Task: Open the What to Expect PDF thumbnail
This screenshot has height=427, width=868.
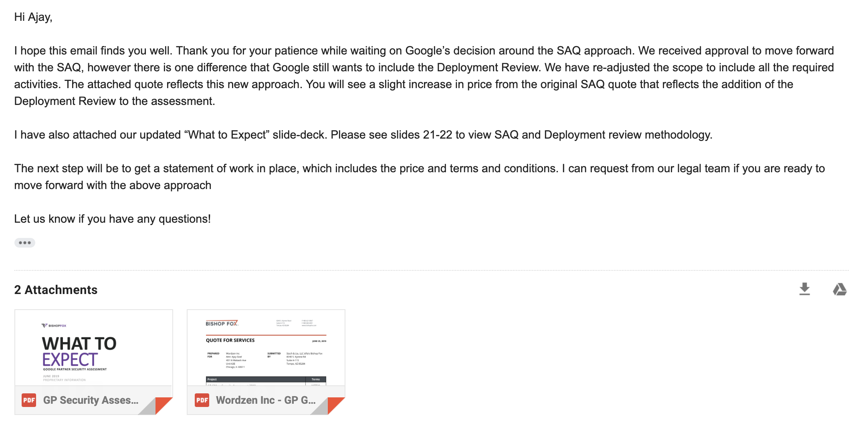Action: click(94, 348)
